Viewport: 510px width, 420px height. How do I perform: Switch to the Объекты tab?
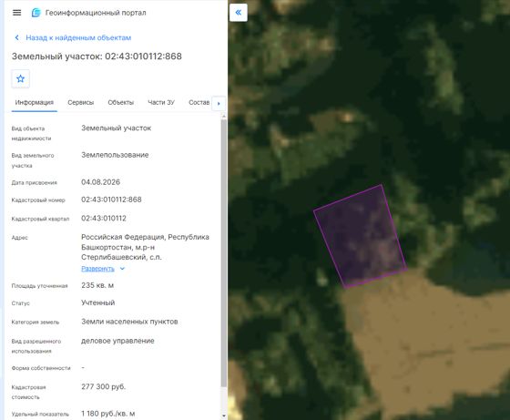(120, 102)
